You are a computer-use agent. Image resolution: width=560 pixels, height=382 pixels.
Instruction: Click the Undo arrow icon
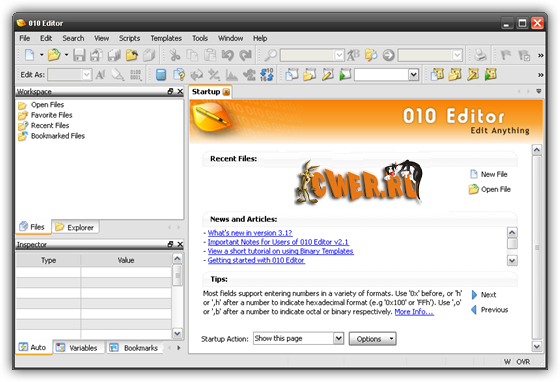(228, 55)
